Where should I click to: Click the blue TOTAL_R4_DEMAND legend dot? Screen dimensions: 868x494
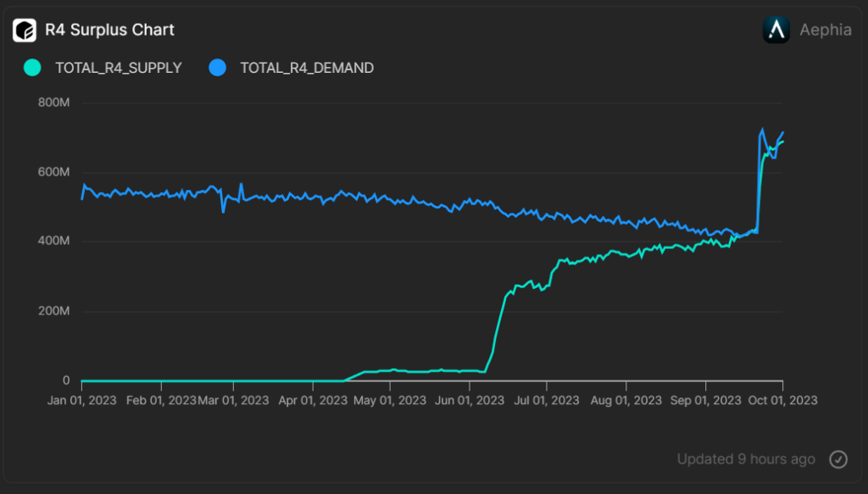coord(218,68)
